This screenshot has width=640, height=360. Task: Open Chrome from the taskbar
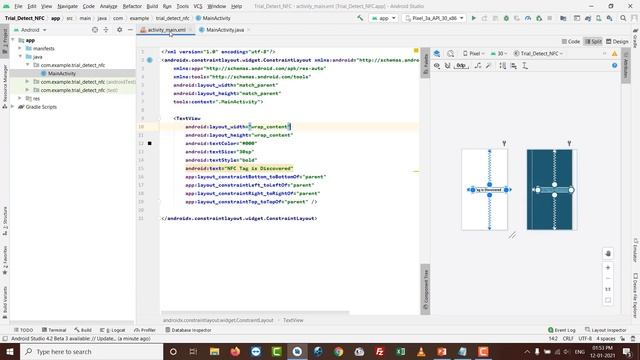(338, 351)
